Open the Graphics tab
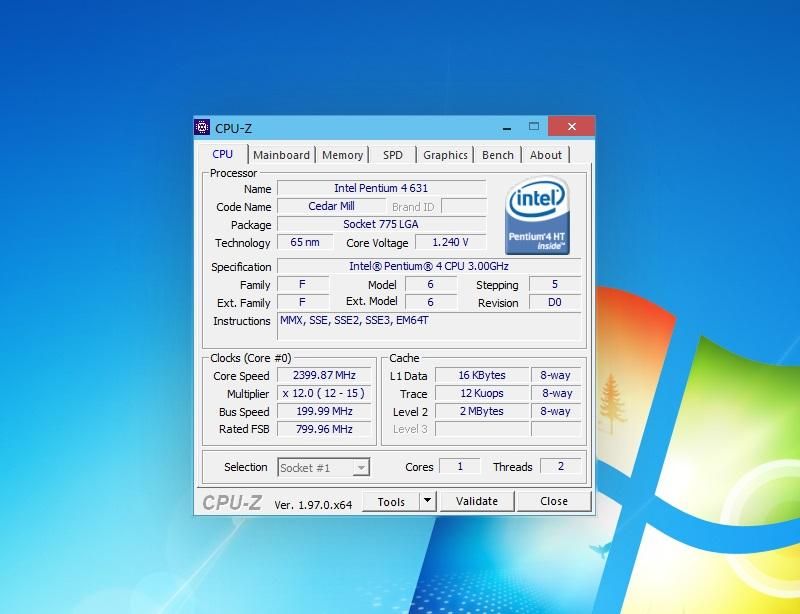The image size is (800, 614). [x=445, y=155]
